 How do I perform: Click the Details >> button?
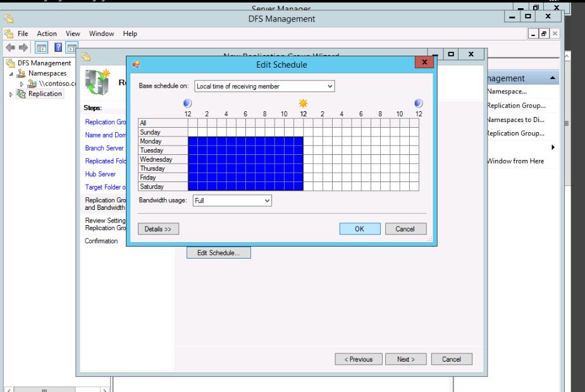(x=158, y=229)
